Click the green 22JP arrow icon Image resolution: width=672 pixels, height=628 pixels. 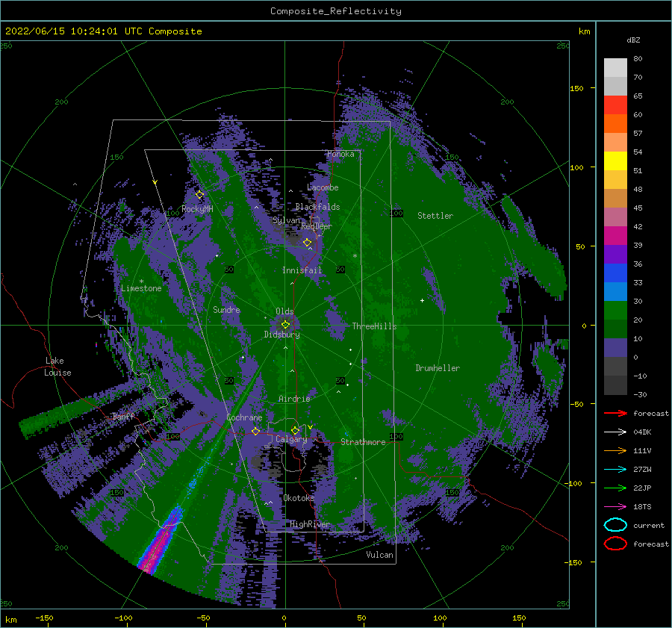(615, 488)
